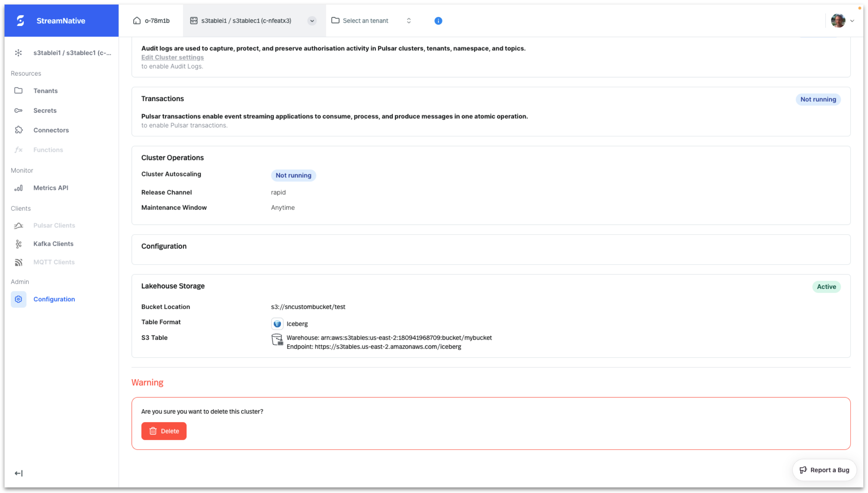
Task: Click the Cluster Autoscaling Not running badge
Action: coord(293,175)
